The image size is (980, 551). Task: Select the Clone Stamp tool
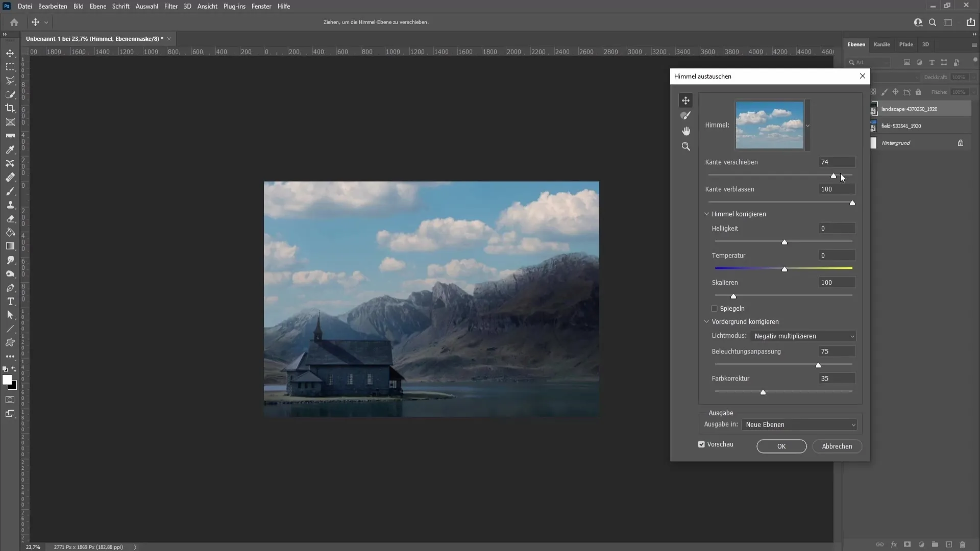[x=10, y=205]
